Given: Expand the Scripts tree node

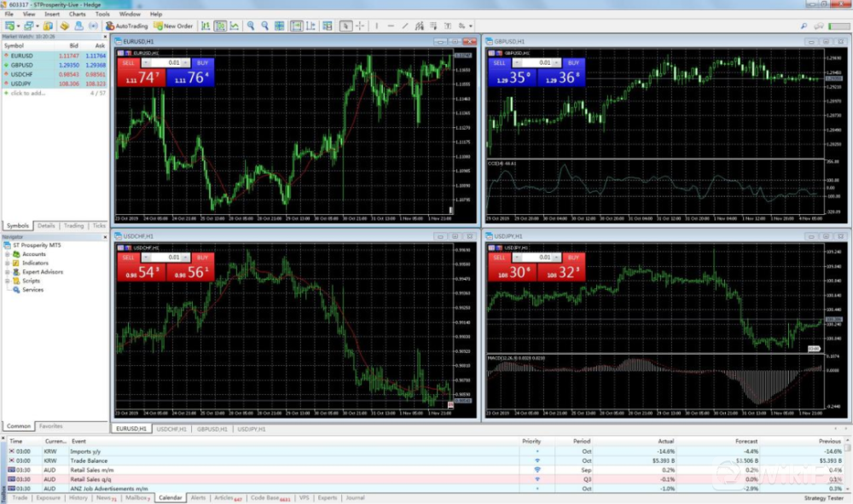Looking at the screenshot, I should tap(7, 281).
